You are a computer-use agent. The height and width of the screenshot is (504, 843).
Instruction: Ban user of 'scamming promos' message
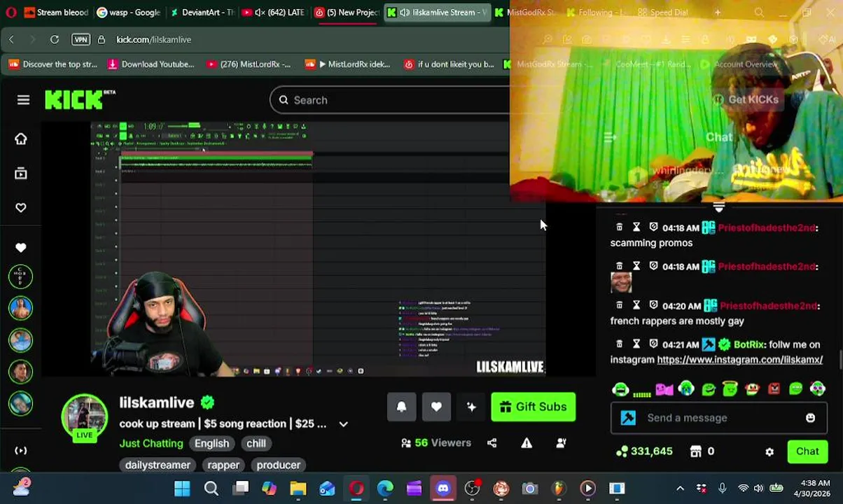tap(653, 227)
